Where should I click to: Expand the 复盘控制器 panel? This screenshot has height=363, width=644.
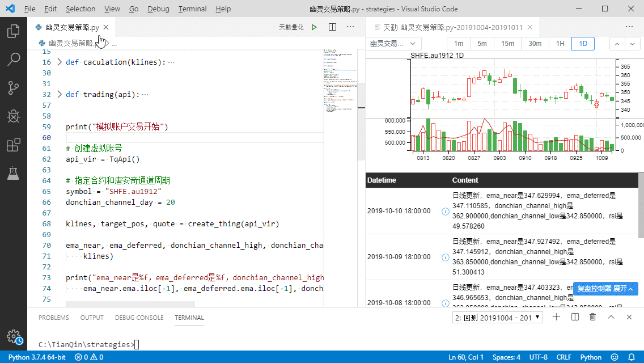(605, 289)
